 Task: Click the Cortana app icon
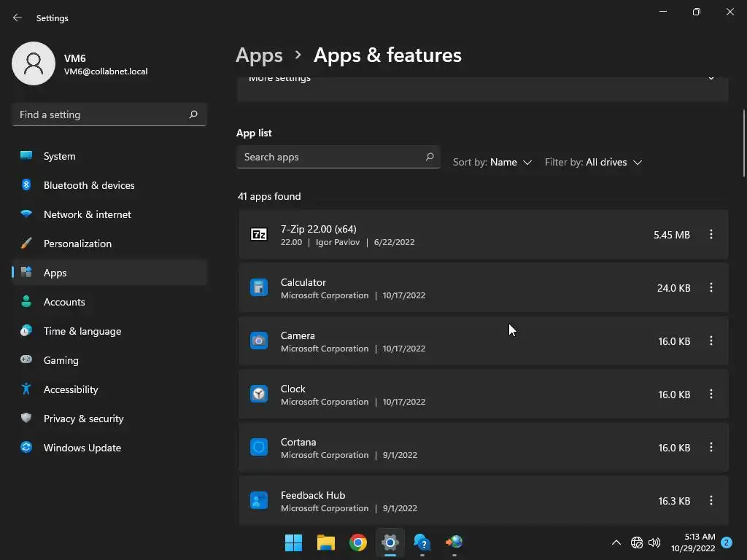259,448
